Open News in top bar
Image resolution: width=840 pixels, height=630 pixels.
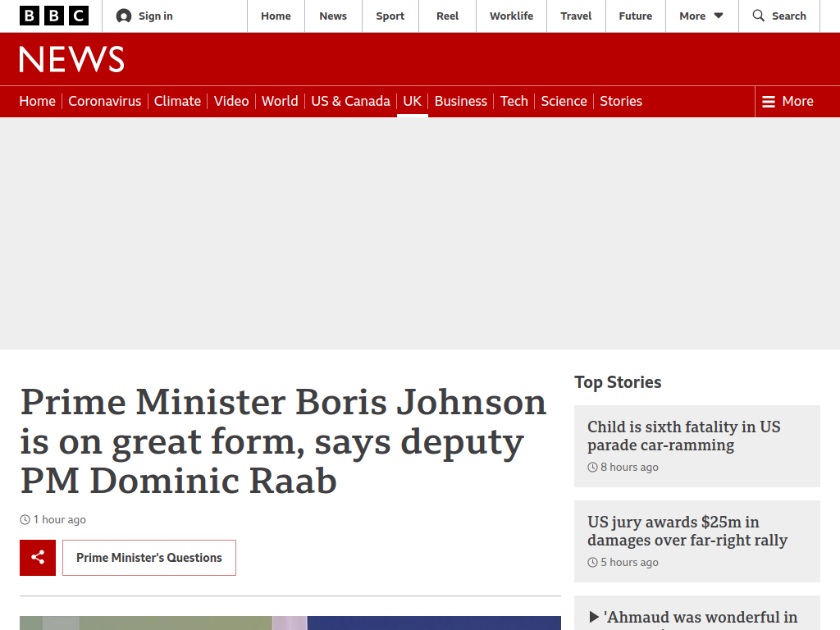point(333,16)
